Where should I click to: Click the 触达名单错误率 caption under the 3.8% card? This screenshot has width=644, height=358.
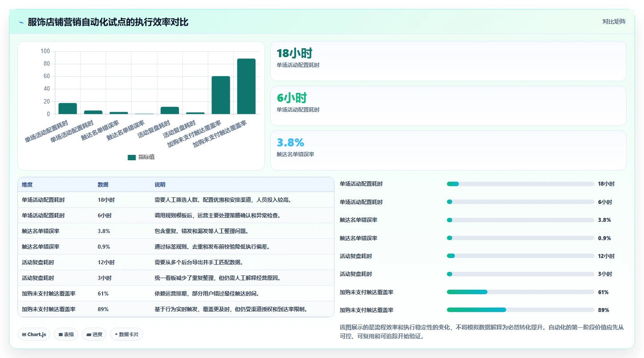295,154
